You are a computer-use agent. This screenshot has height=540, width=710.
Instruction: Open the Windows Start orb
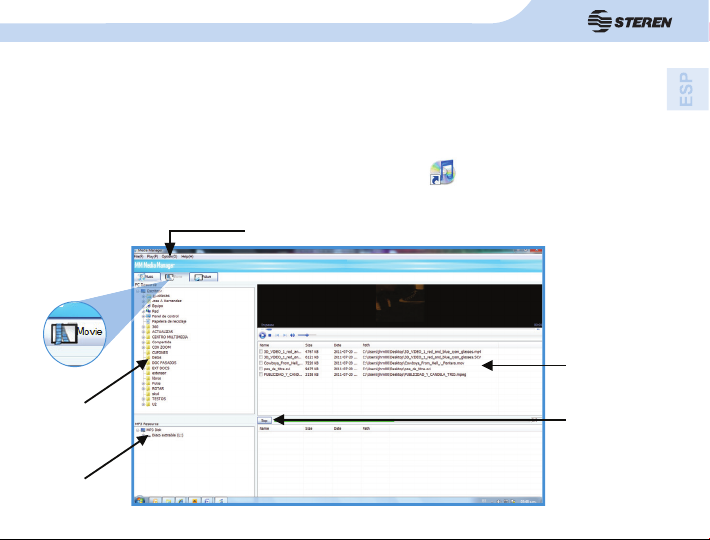coord(139,500)
